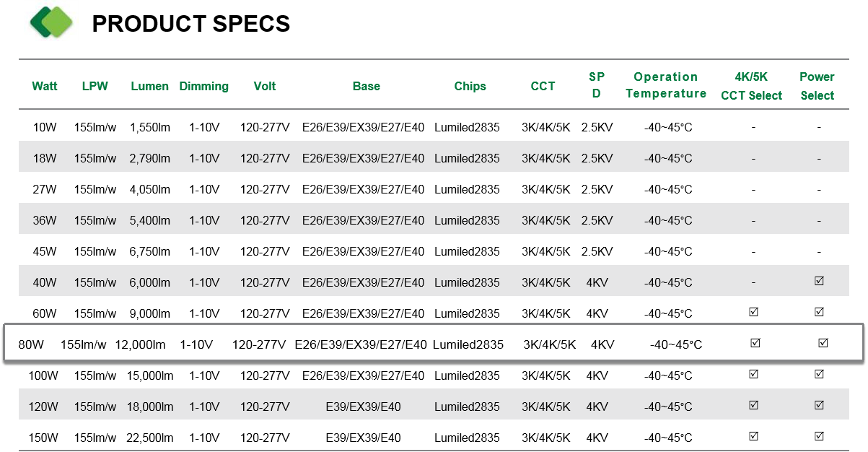Viewport: 868px width, 452px height.
Task: Toggle the CCT Select checkbox in 100W row
Action: pyautogui.click(x=753, y=375)
